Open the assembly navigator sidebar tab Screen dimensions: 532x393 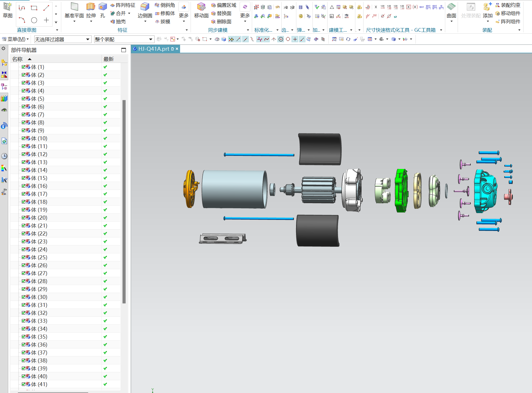(x=4, y=63)
